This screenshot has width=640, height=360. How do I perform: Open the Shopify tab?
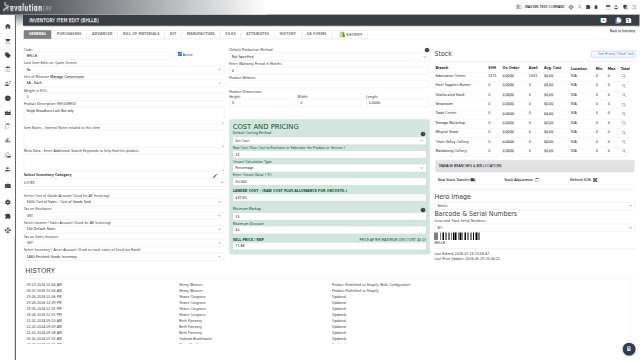point(351,35)
